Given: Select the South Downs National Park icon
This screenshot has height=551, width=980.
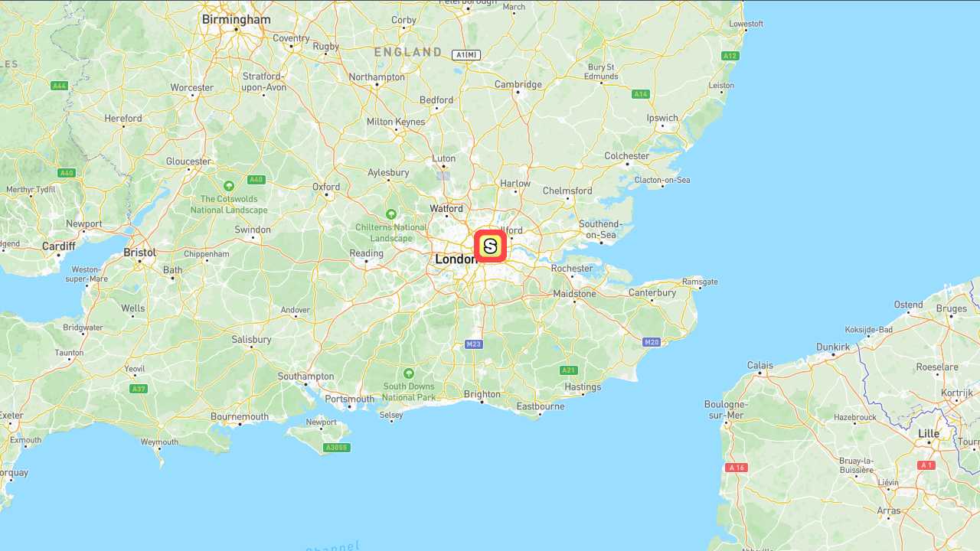Looking at the screenshot, I should [x=409, y=373].
